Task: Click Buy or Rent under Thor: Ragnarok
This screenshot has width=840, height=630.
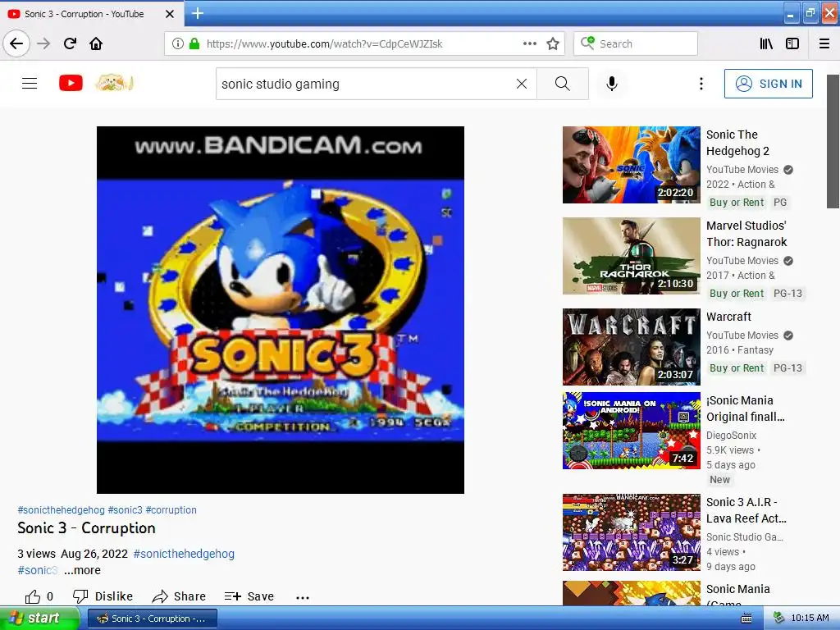Action: click(737, 294)
